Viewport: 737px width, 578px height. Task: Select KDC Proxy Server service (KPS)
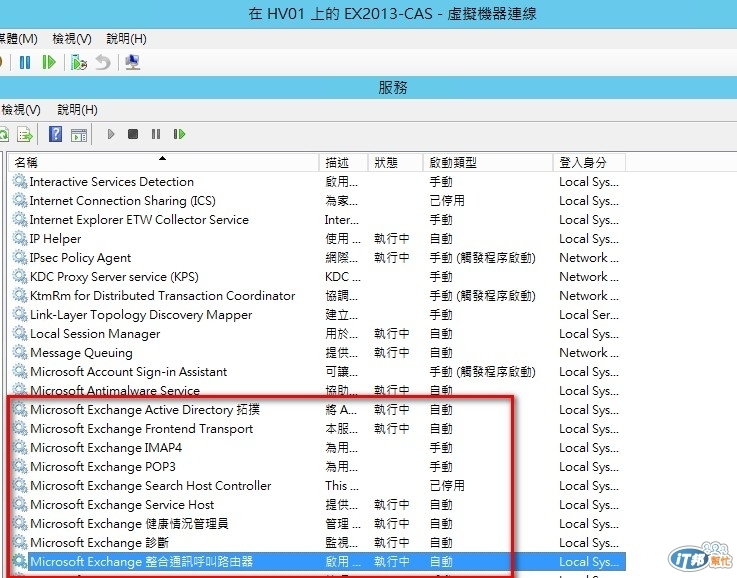(x=114, y=277)
